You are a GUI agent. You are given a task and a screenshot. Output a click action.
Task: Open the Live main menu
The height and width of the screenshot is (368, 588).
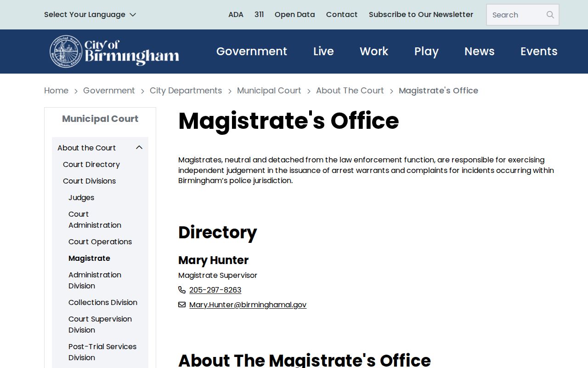click(323, 51)
